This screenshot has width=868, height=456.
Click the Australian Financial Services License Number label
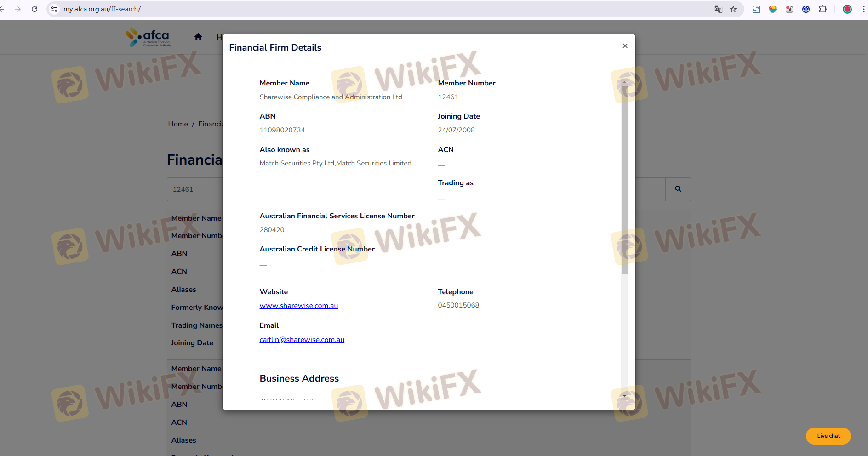337,216
